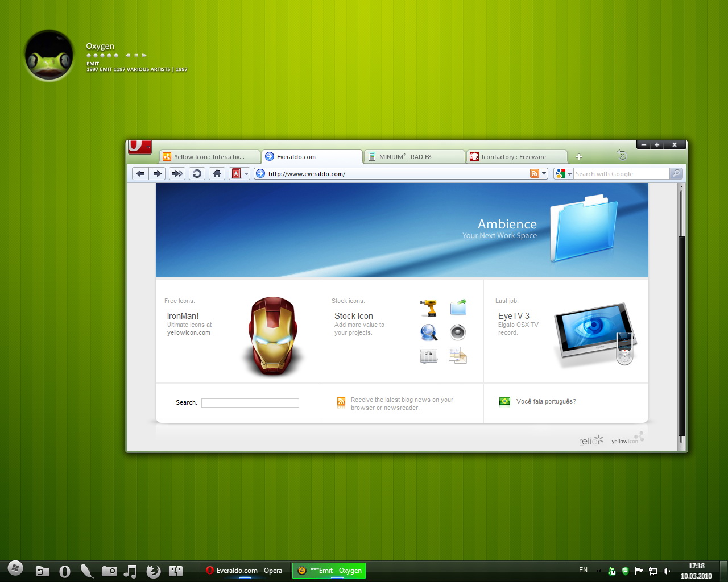
Task: Click the Você fala português? link
Action: click(546, 401)
